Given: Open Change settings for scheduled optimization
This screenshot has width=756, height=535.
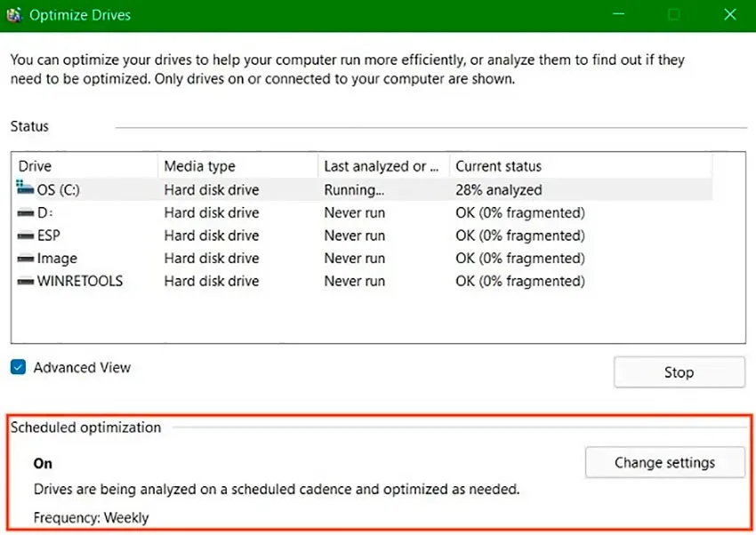Looking at the screenshot, I should tap(664, 462).
